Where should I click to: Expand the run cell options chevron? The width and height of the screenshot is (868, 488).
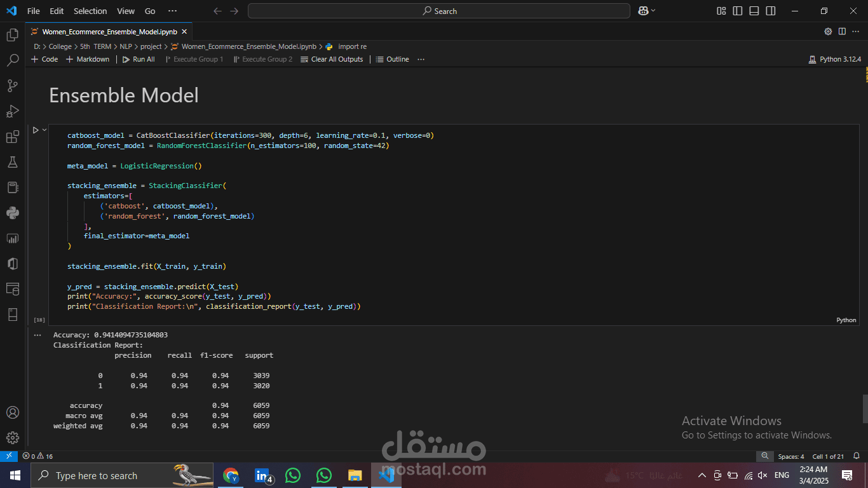pyautogui.click(x=44, y=130)
